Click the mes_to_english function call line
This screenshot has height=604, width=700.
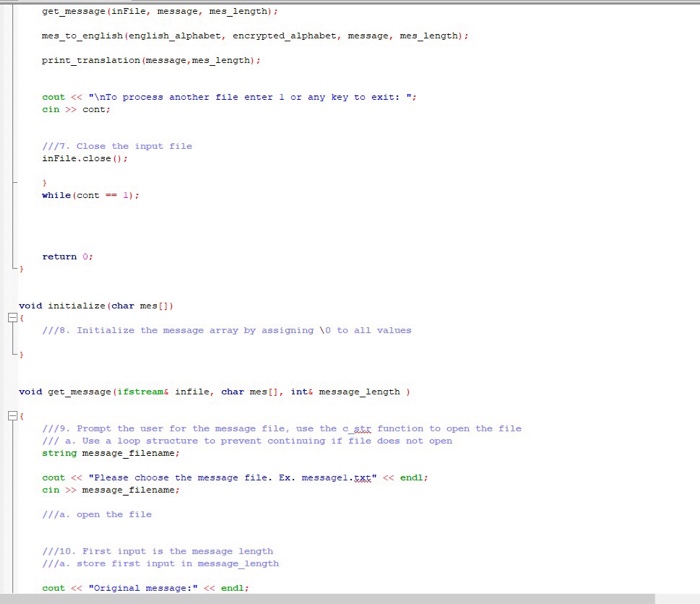tap(255, 36)
